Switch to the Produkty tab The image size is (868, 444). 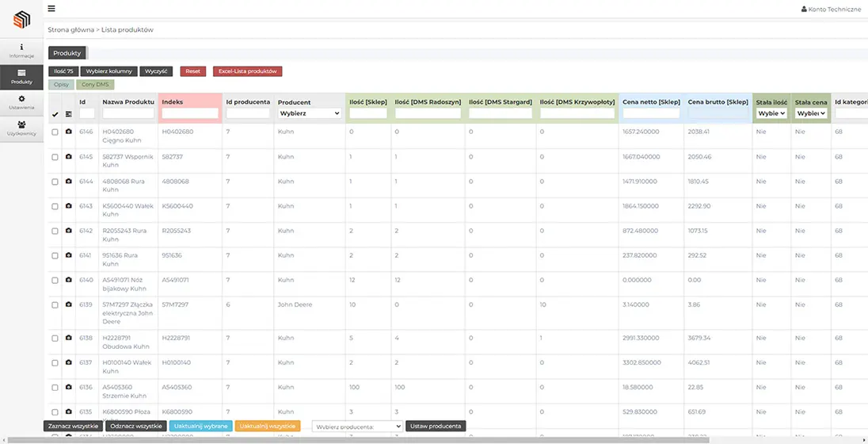(x=67, y=53)
